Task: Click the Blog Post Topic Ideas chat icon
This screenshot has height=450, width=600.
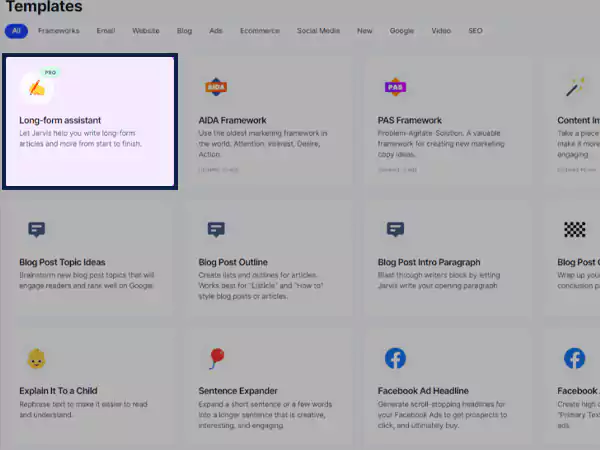Action: pyautogui.click(x=37, y=229)
